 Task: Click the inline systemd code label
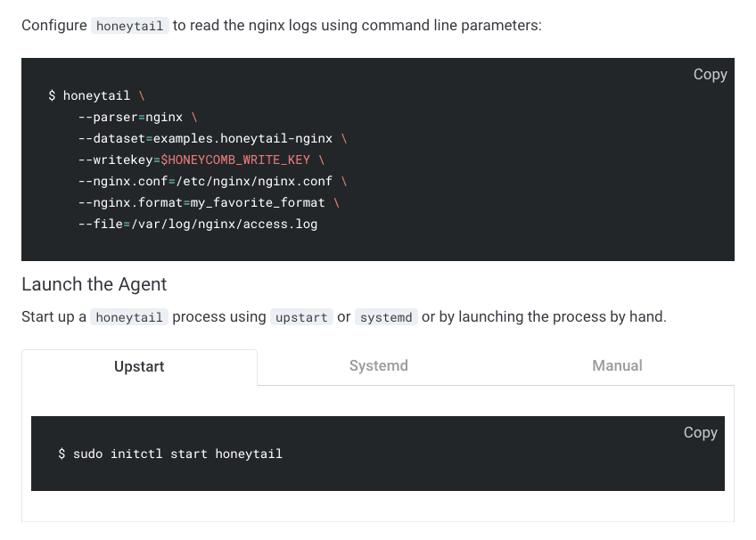386,317
